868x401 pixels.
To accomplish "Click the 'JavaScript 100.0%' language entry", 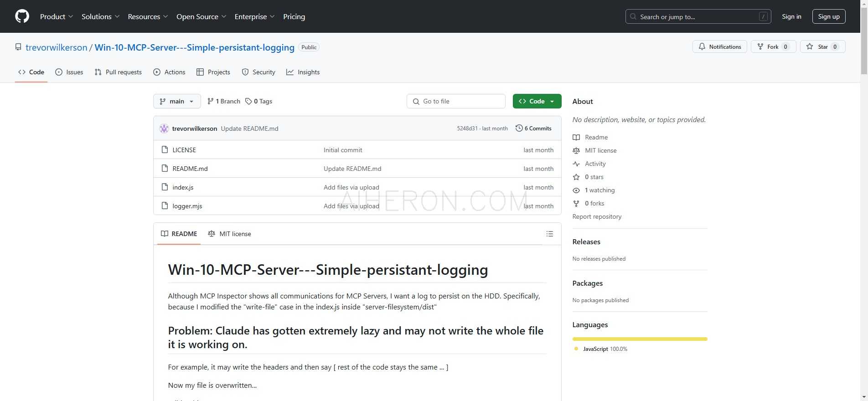I will pos(601,349).
